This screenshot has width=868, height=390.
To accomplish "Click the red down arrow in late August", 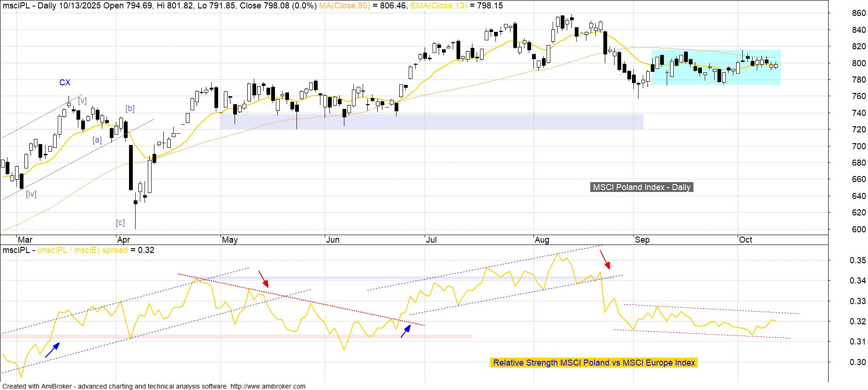I will point(605,260).
